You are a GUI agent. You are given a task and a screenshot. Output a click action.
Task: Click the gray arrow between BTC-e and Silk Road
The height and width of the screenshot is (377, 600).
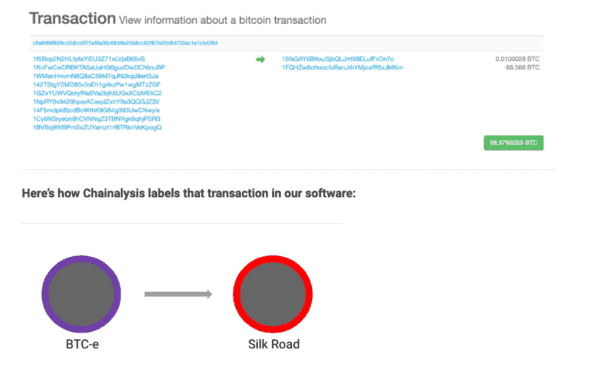(178, 294)
